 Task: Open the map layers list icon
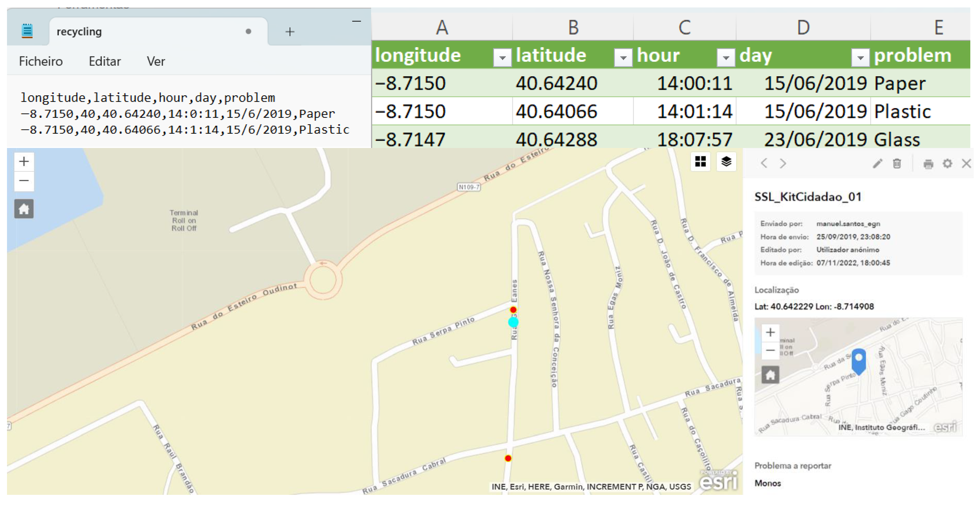[x=726, y=162]
